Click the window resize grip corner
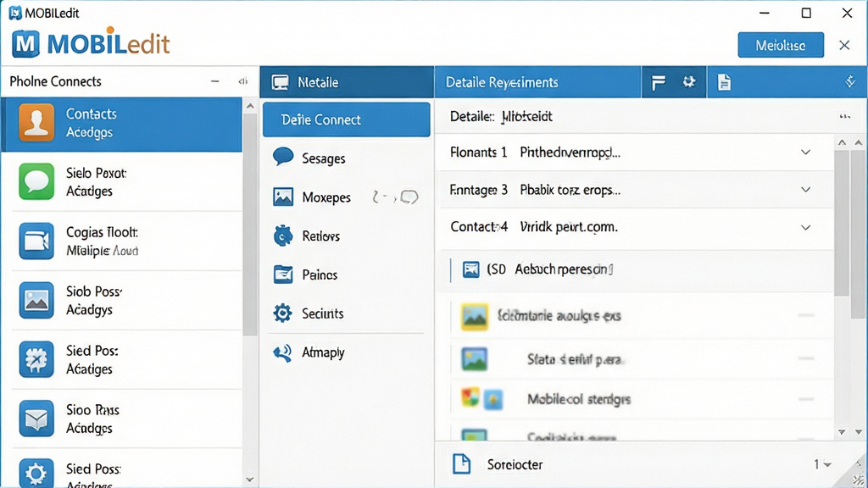868x488 pixels. (858, 478)
